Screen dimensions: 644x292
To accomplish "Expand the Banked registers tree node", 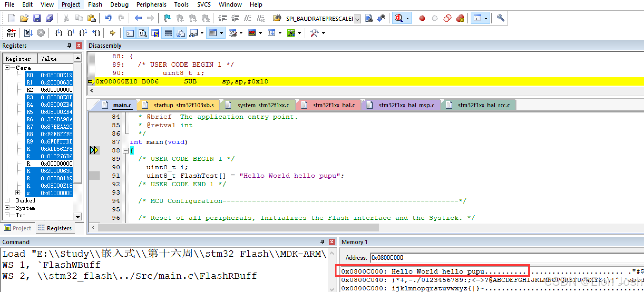I will [x=7, y=200].
